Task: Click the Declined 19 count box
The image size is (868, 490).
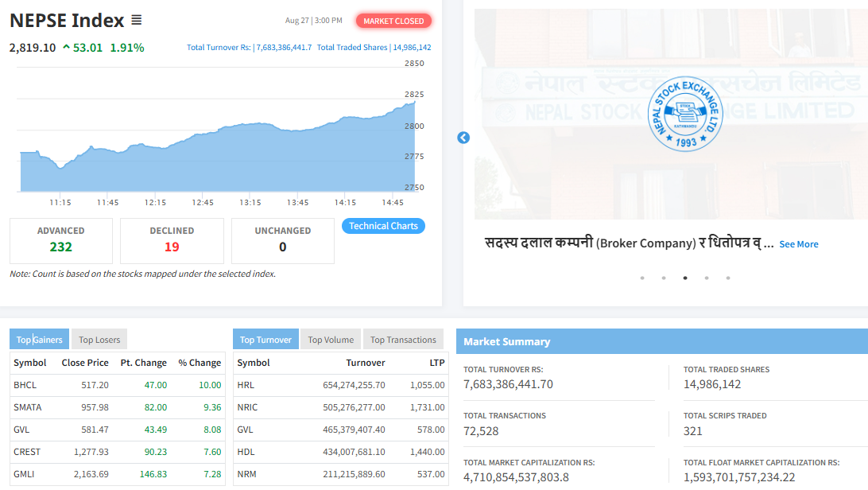Action: click(172, 240)
